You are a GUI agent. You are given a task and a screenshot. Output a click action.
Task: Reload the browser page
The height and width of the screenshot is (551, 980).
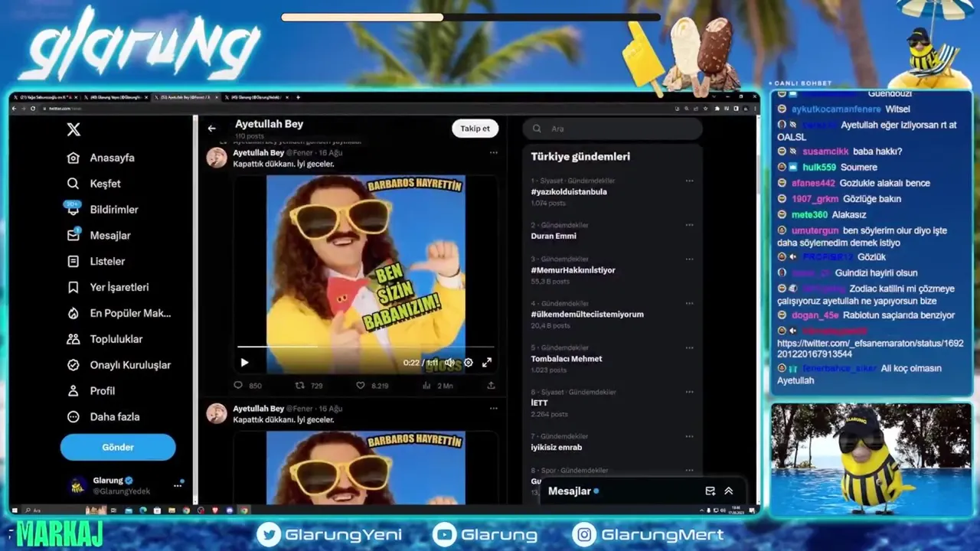(32, 109)
